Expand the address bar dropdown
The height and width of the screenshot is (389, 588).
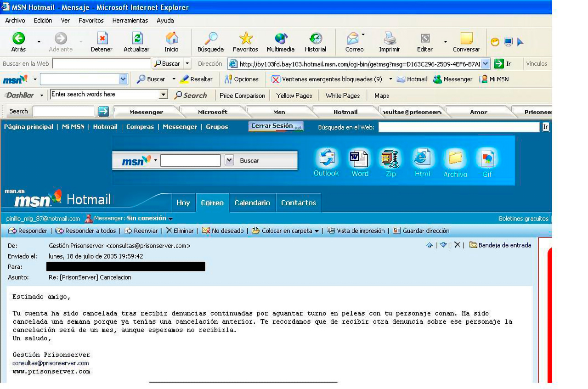click(486, 64)
